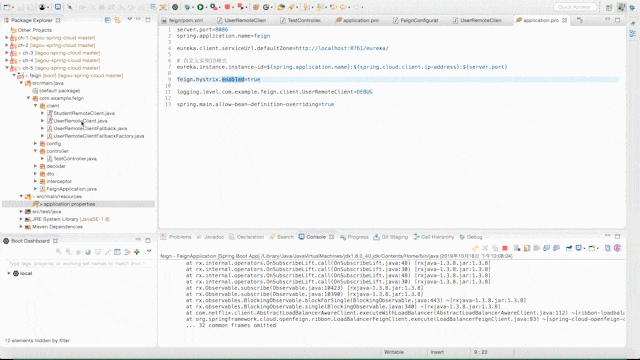
Task: Toggle Link with Editor in Package Explorer
Action: coord(118,20)
